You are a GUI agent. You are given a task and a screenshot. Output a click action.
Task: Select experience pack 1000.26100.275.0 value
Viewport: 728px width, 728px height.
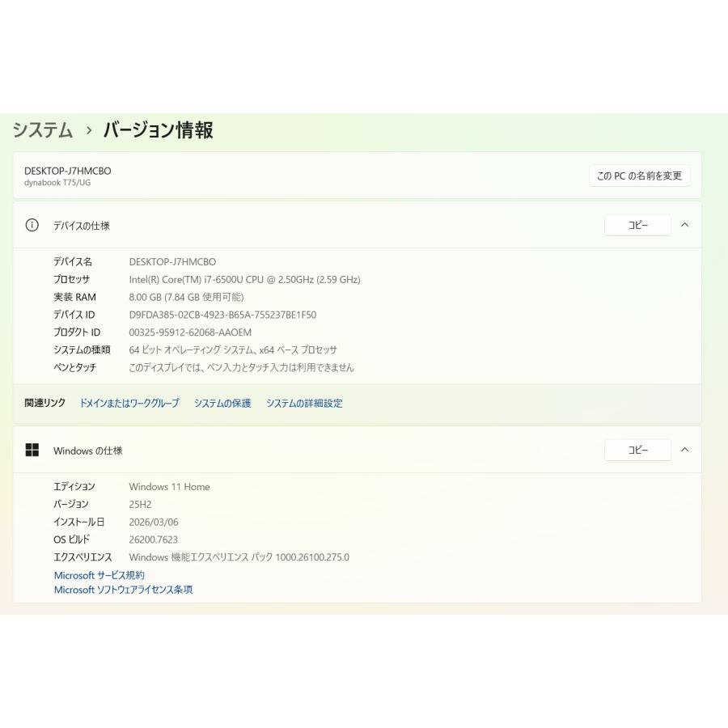point(239,557)
